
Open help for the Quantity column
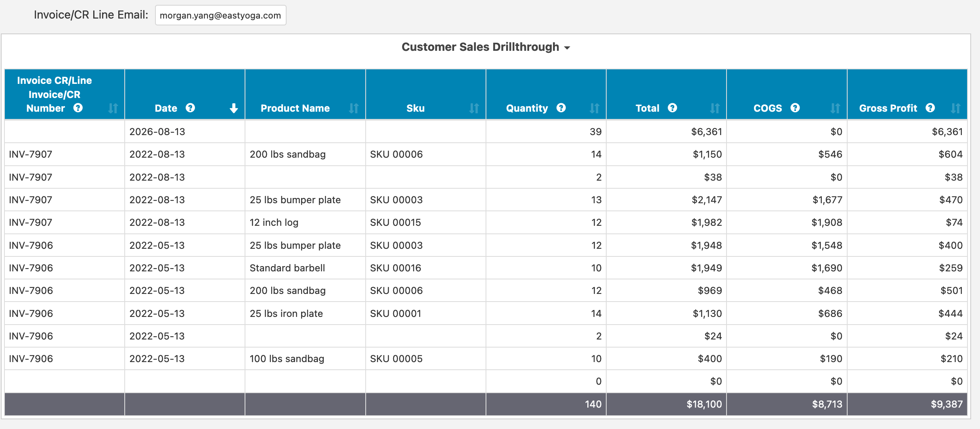click(x=561, y=108)
